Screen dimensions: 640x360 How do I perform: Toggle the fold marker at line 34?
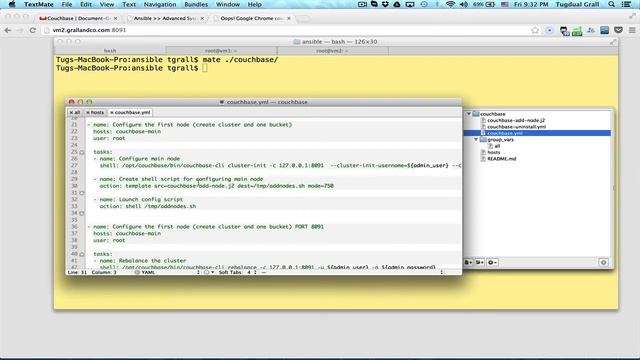tap(82, 213)
